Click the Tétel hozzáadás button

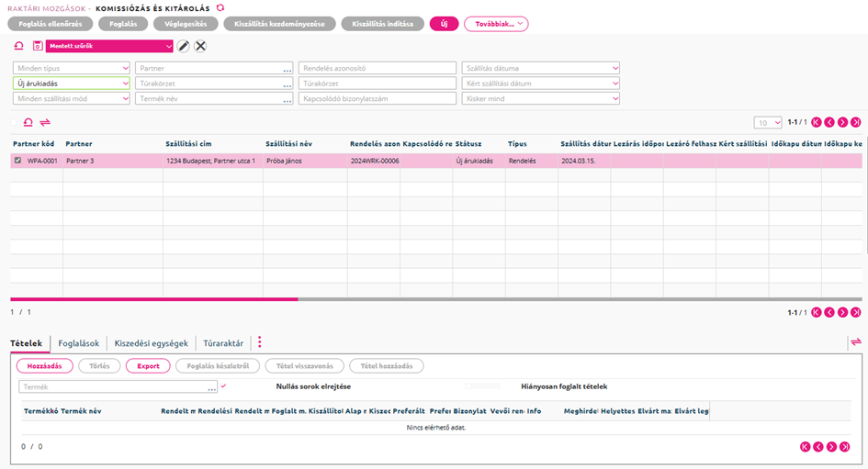[x=387, y=365]
